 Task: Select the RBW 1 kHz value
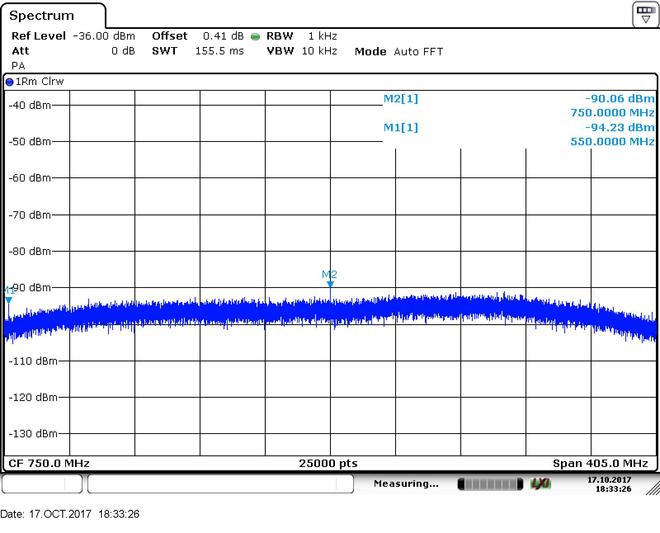(322, 36)
